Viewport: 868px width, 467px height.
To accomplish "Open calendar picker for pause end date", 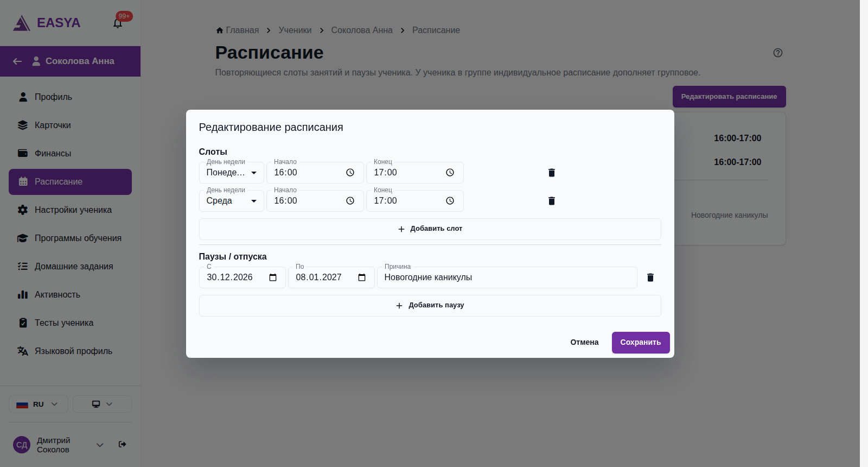I will [362, 277].
